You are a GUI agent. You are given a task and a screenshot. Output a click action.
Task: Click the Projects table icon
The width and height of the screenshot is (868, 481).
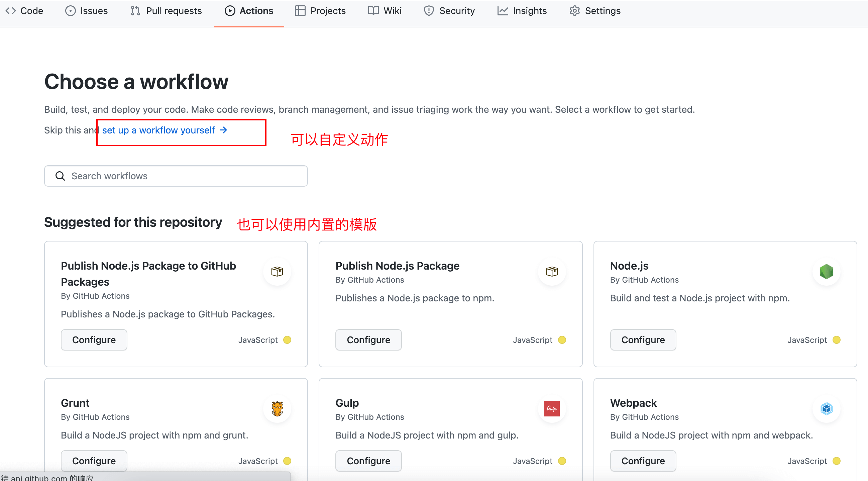(300, 11)
